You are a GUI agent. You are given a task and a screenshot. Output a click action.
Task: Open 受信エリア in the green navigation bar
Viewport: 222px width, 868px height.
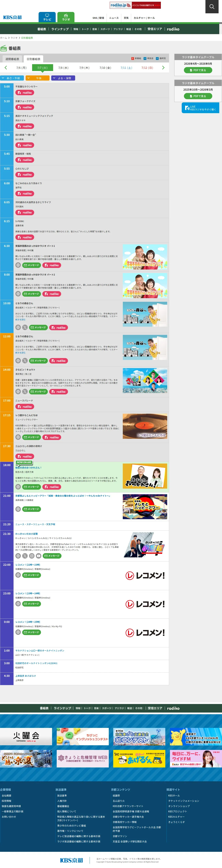(x=155, y=29)
